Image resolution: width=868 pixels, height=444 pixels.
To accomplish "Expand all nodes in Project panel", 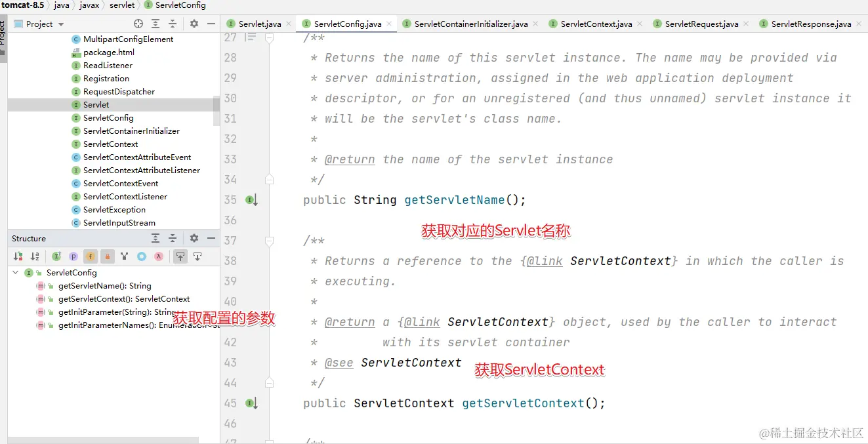I will [155, 24].
